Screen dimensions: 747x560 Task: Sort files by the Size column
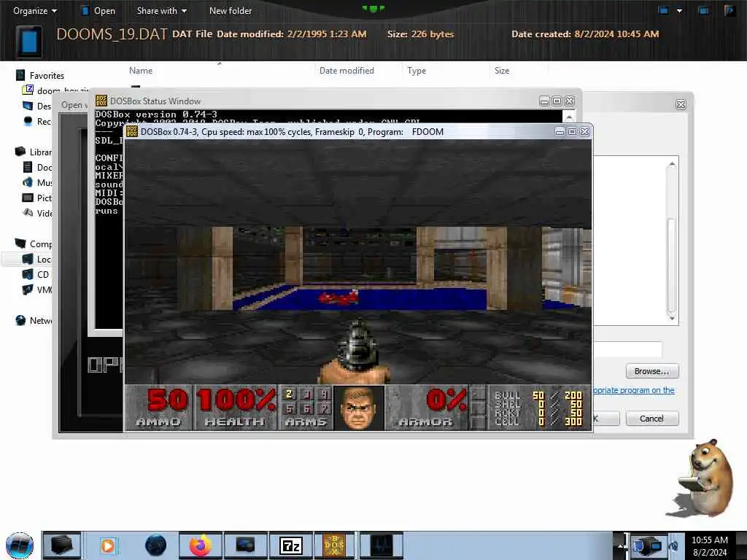(502, 71)
